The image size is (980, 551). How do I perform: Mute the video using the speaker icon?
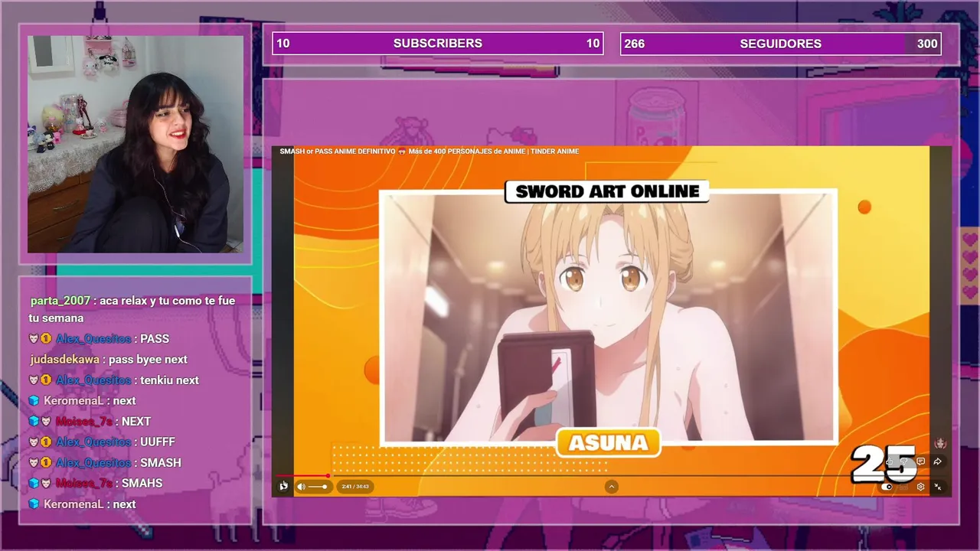pyautogui.click(x=301, y=487)
